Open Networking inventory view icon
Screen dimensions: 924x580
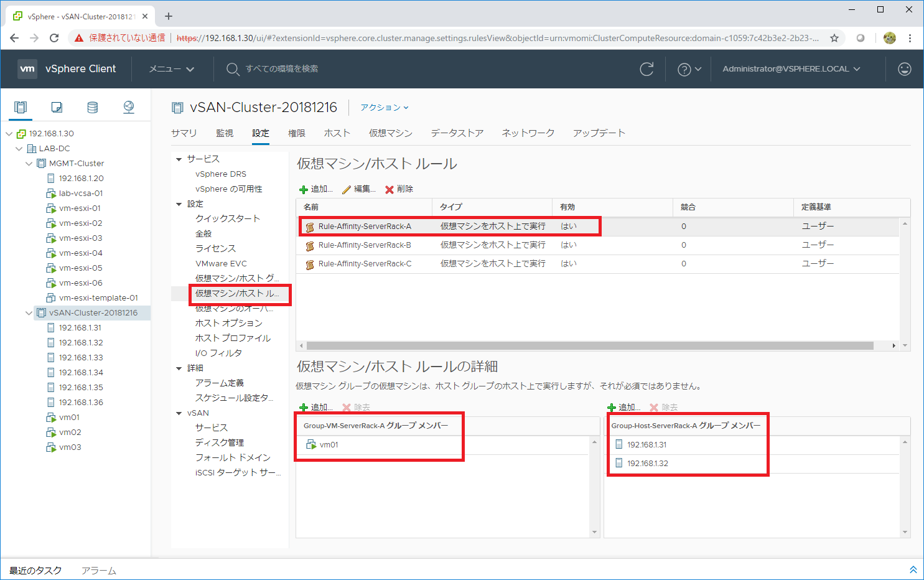129,107
